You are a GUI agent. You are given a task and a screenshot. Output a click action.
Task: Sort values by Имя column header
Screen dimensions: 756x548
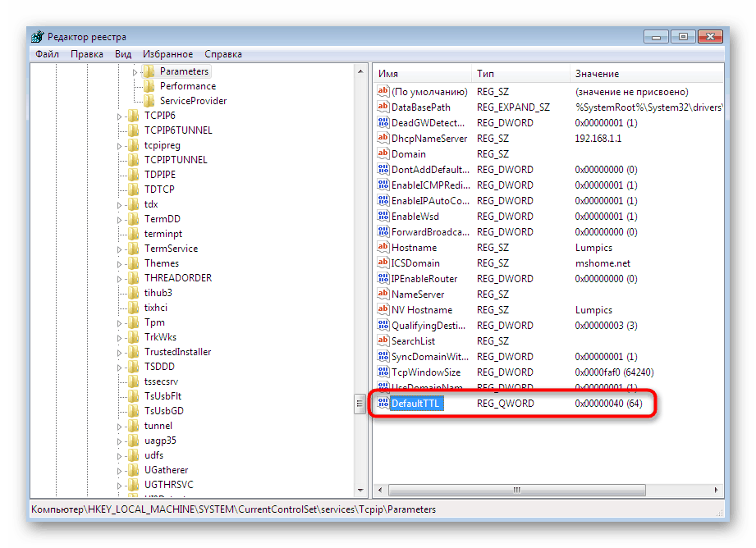423,74
